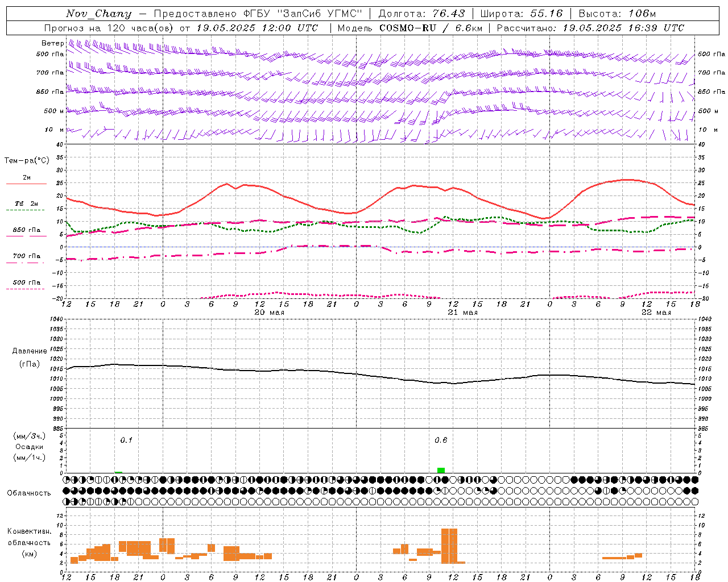
Task: Click the "850 гПа" temperature legend entry
Action: point(27,230)
